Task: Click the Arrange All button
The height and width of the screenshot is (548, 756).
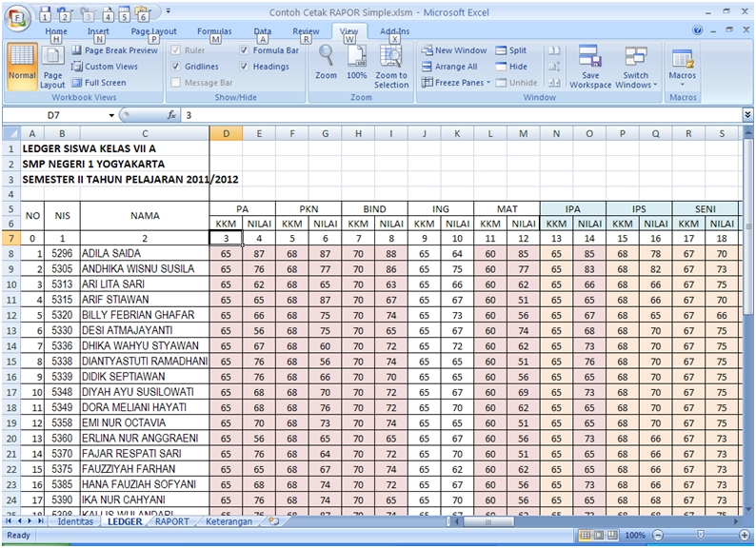Action: point(449,67)
